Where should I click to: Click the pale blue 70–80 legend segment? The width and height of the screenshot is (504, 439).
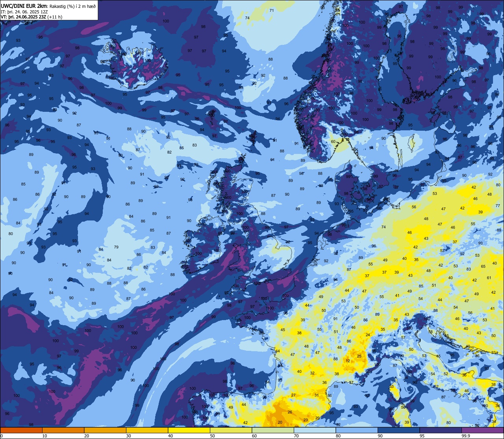(x=315, y=430)
